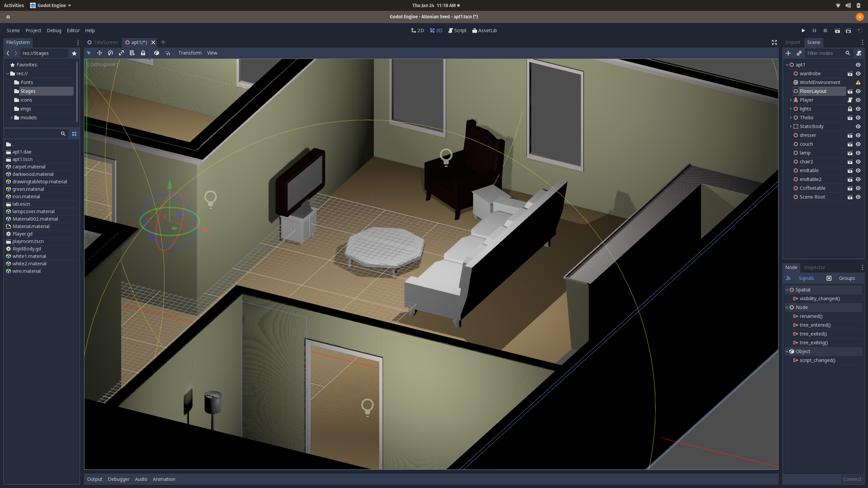Open the Output bottom panel
The image size is (868, 488).
coord(94,479)
